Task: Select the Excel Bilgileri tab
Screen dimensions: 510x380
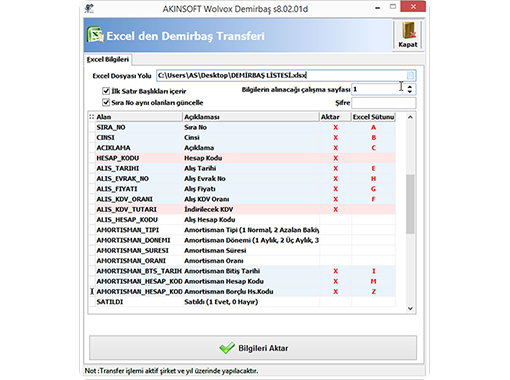Action: tap(108, 59)
